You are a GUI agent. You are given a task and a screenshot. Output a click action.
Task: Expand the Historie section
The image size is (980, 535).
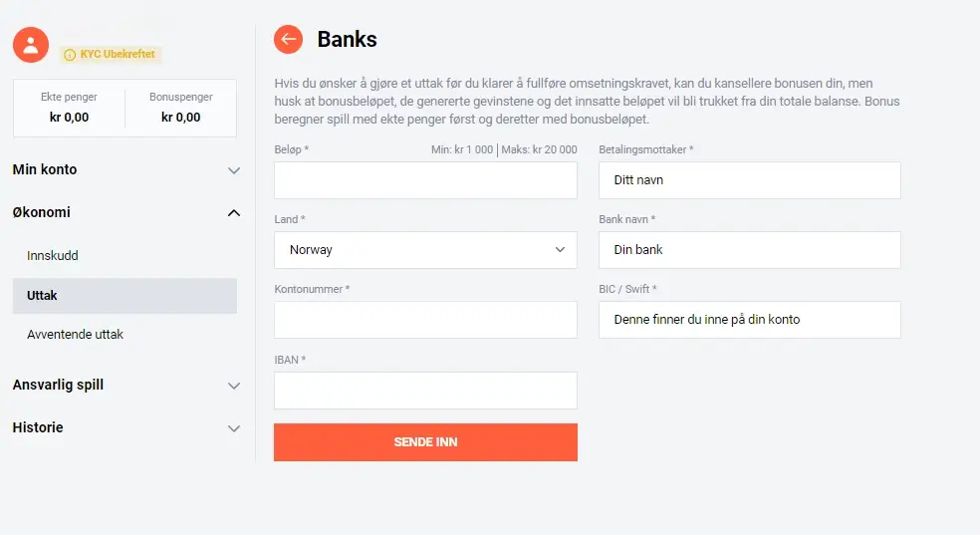pyautogui.click(x=125, y=427)
